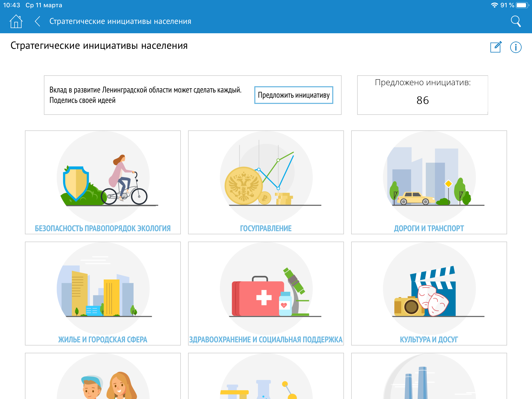
Task: Choose the Жилье и городская сфера tile
Action: coord(103,339)
